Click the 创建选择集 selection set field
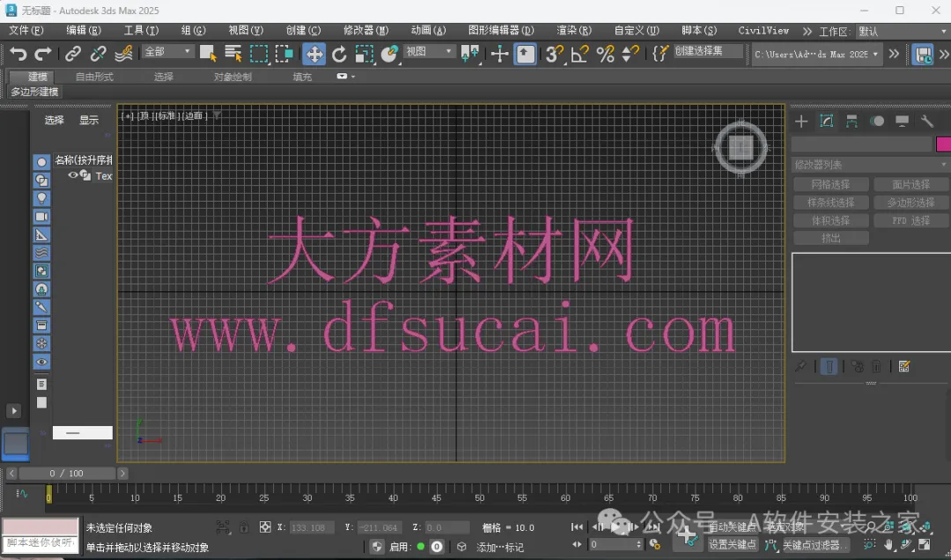The width and height of the screenshot is (951, 560). (708, 52)
